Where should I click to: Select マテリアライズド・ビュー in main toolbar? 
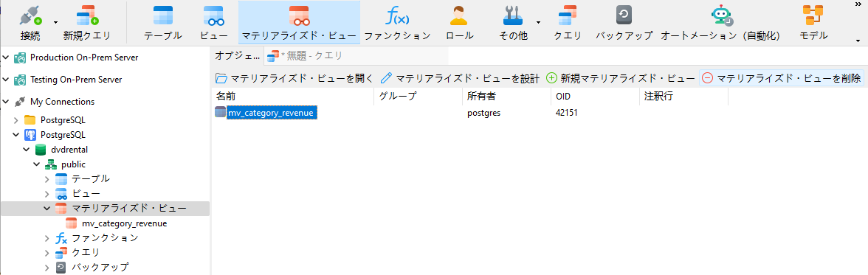299,22
